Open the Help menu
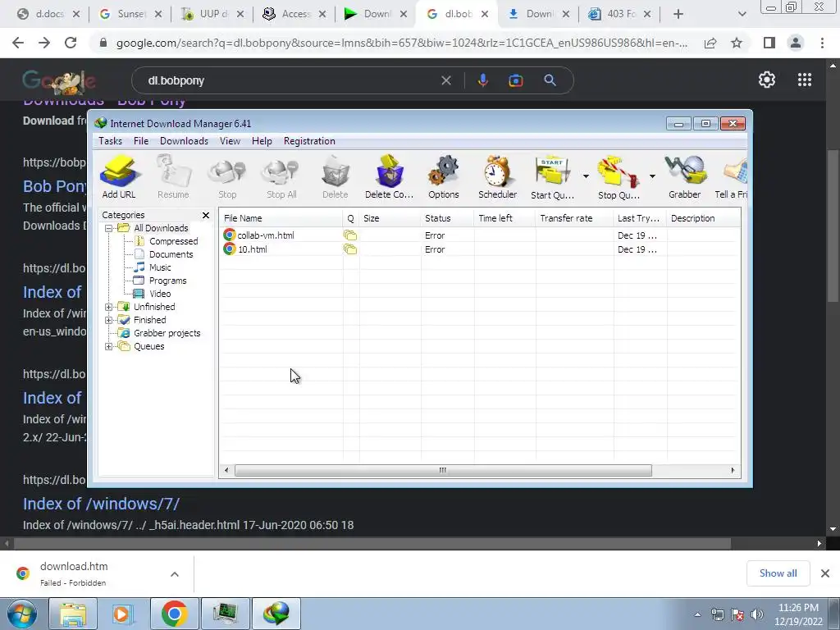The height and width of the screenshot is (630, 840). coord(262,141)
